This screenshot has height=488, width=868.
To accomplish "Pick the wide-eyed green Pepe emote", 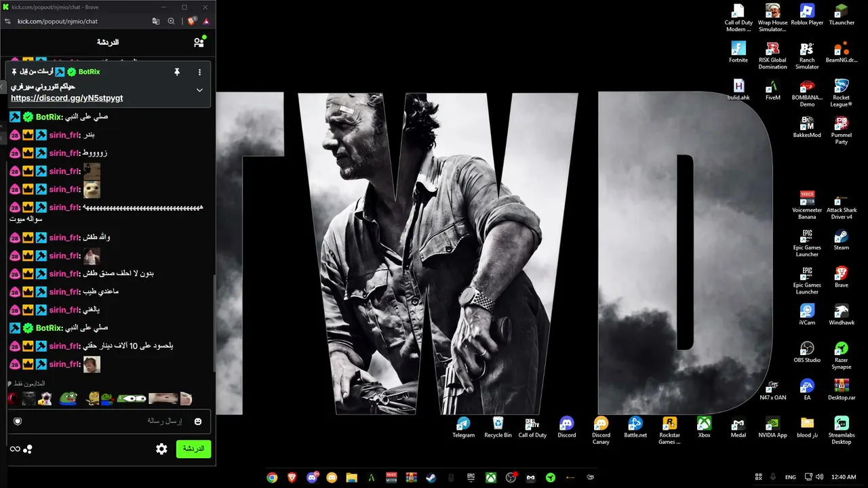I will click(132, 399).
